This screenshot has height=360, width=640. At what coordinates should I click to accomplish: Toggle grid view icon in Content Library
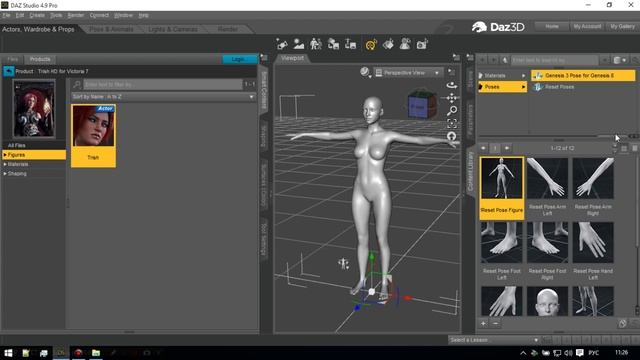click(624, 149)
